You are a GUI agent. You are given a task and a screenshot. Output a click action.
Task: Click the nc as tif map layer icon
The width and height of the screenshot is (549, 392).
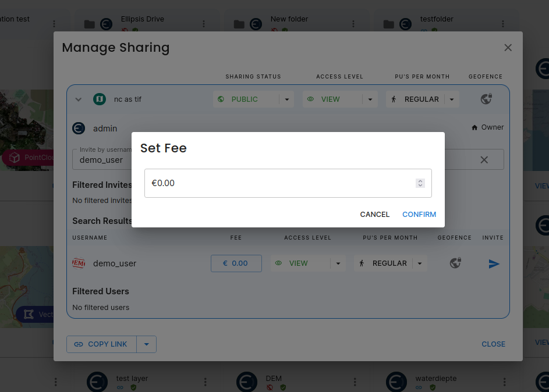(x=100, y=99)
